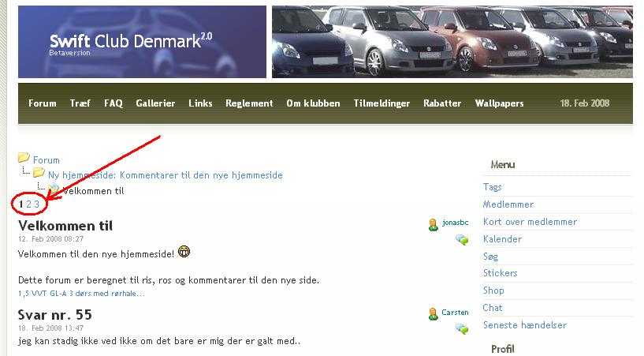This screenshot has width=644, height=356.
Task: Go to page 3 of thread
Action: (36, 204)
